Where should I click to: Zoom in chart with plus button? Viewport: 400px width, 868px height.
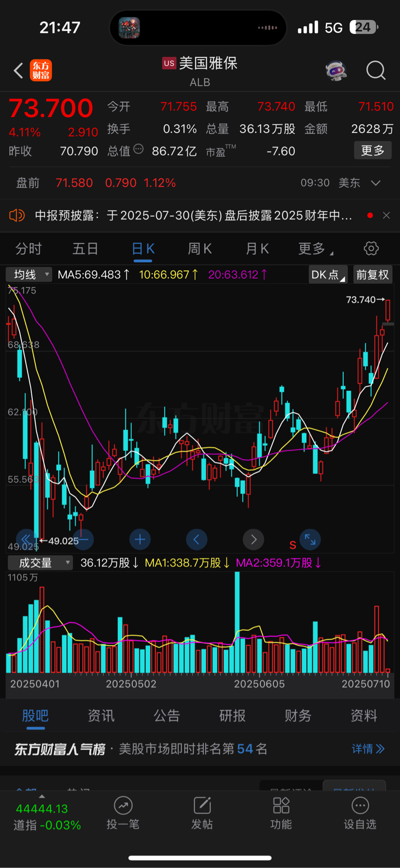coord(140,540)
